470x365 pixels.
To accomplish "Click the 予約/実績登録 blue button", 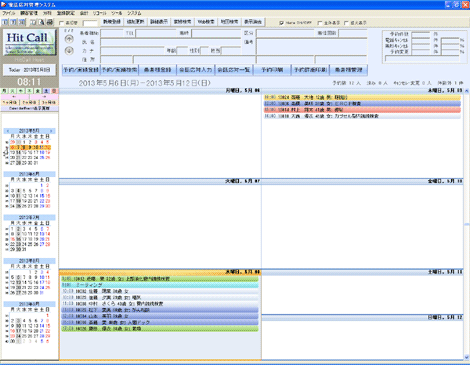I will [x=81, y=70].
